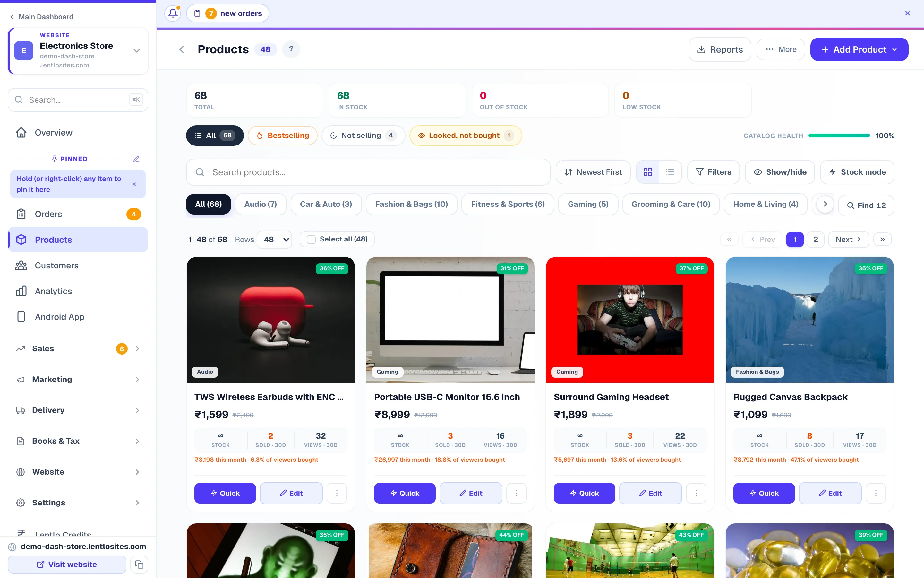This screenshot has height=578, width=924.
Task: Open the Newest First sort dropdown
Action: pos(593,172)
